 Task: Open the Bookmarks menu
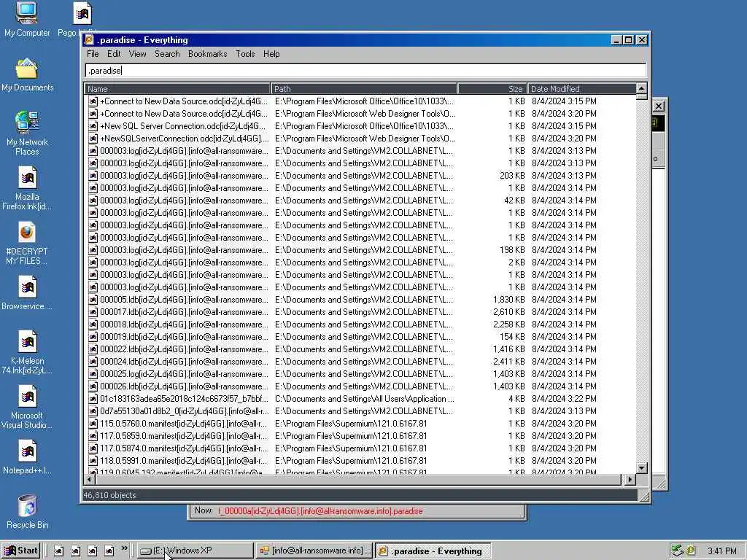coord(208,54)
